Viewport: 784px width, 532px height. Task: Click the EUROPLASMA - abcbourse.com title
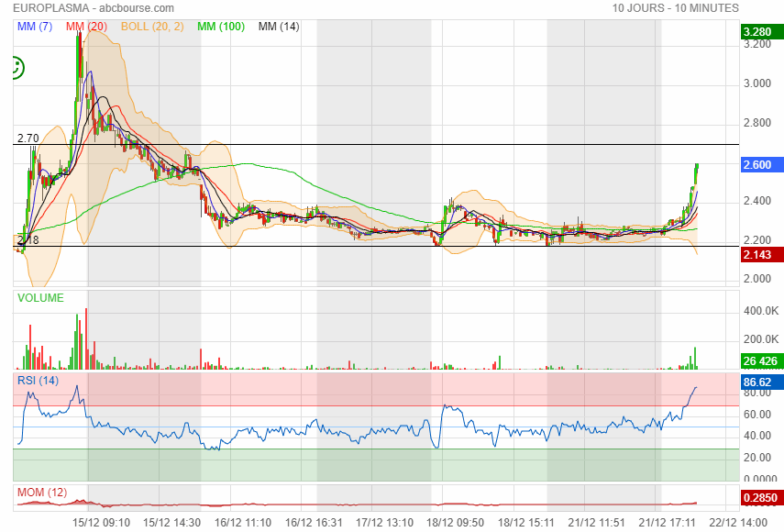[94, 8]
